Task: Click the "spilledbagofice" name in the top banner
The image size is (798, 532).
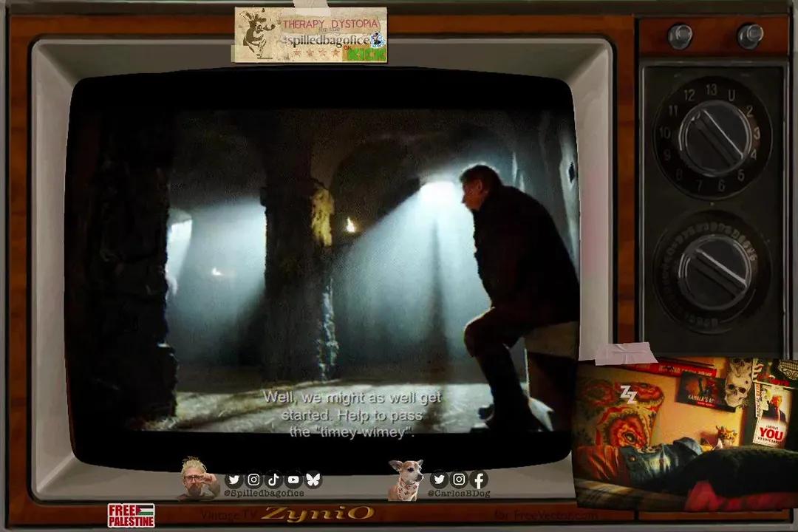Action: [x=328, y=41]
